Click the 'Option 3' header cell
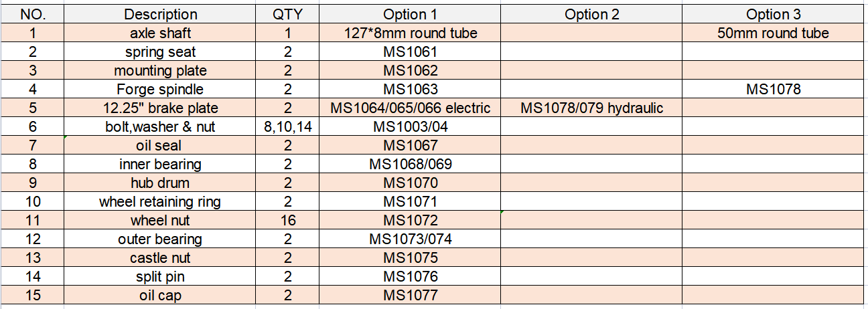This screenshot has height=309, width=868. (773, 14)
